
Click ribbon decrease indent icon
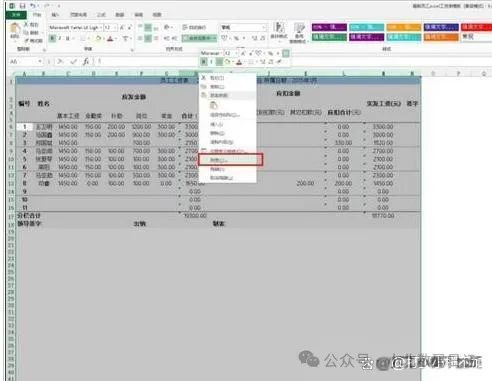pyautogui.click(x=166, y=39)
